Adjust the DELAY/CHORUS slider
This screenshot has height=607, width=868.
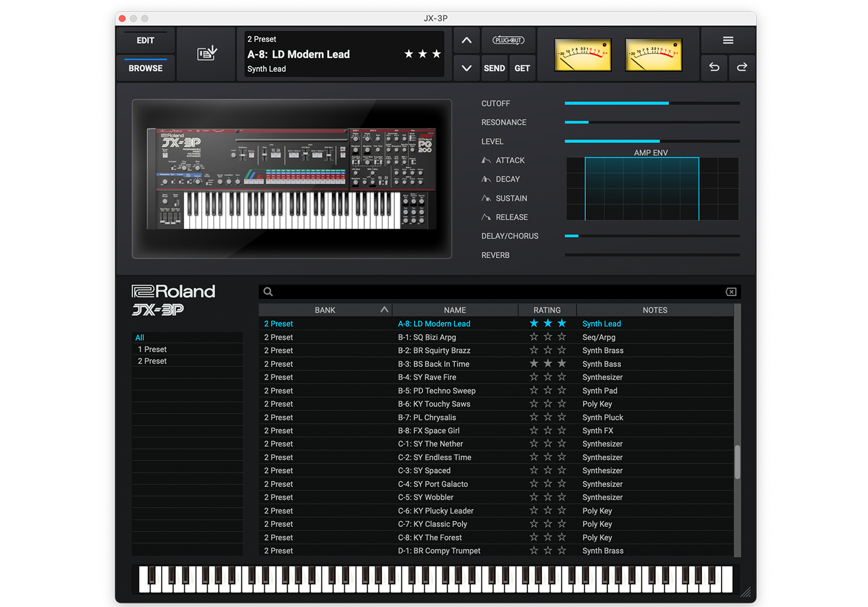(x=652, y=236)
